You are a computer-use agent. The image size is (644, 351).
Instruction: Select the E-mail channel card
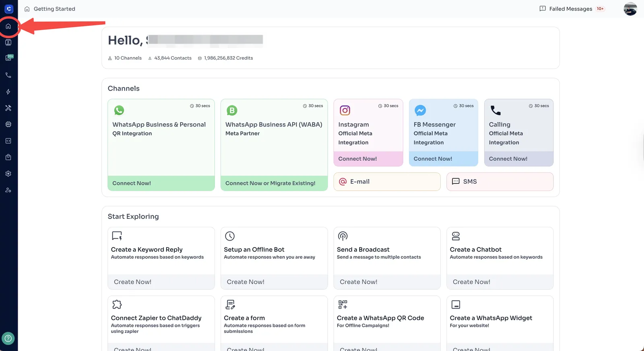click(x=387, y=182)
